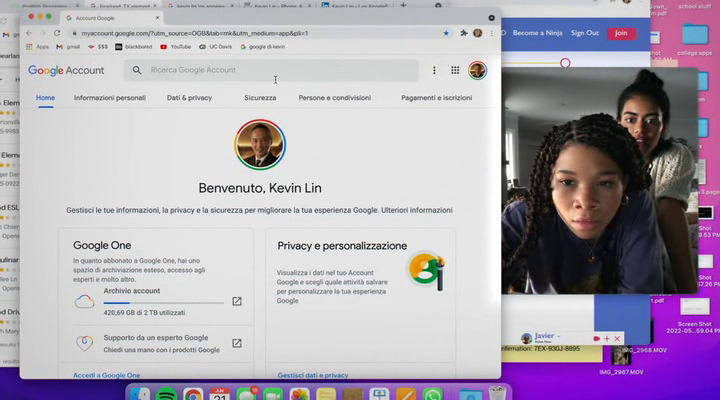Open Chrome's three-dot menu
The image size is (720, 400).
pyautogui.click(x=492, y=33)
